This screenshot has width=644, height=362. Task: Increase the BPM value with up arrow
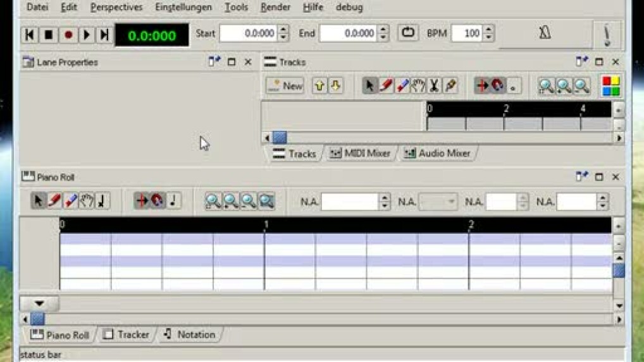pos(489,29)
